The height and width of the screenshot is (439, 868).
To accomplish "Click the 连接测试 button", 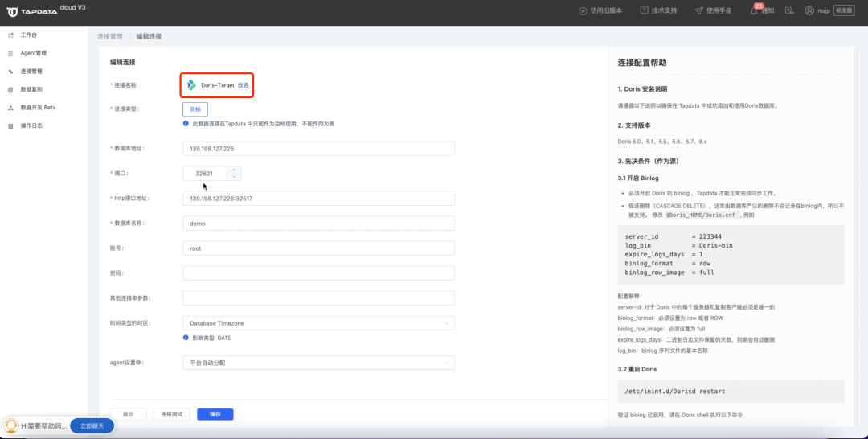I will pos(172,414).
